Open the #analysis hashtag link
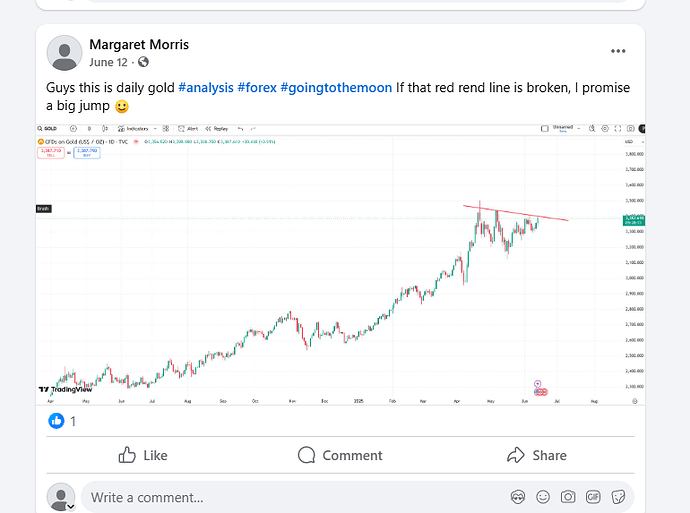The height and width of the screenshot is (513, 690). (x=206, y=88)
